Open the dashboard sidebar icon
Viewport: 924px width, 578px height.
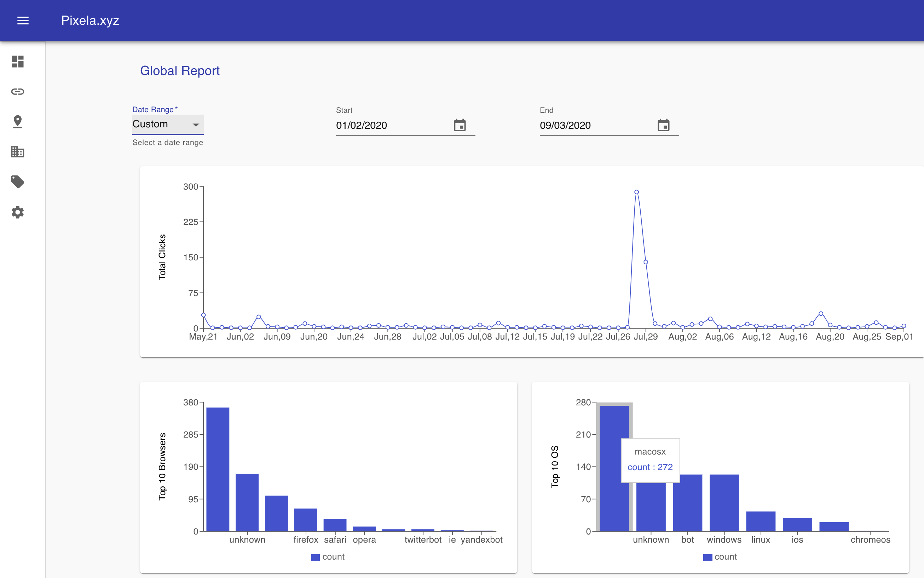(18, 62)
